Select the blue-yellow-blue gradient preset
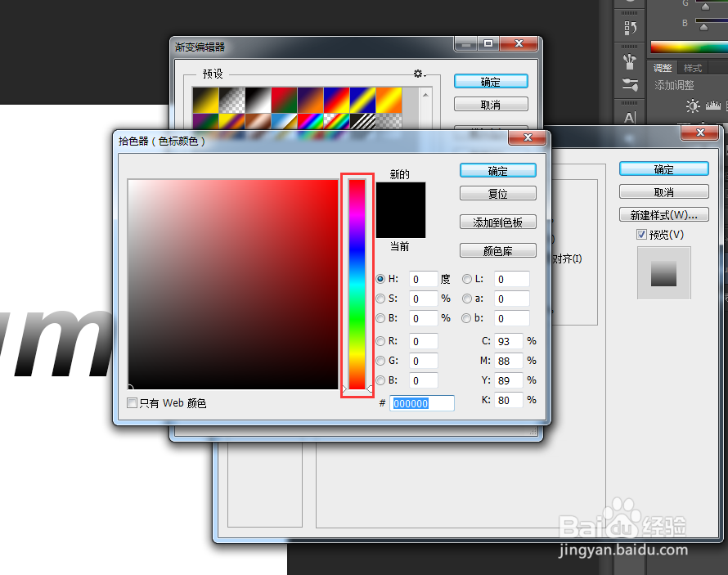This screenshot has height=575, width=728. [362, 100]
